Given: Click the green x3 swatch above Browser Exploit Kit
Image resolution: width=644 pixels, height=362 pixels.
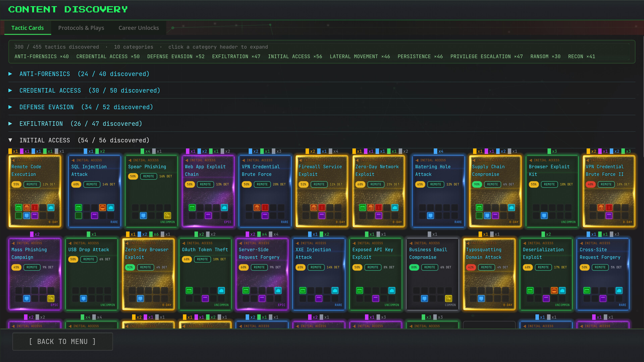Looking at the screenshot, I should tap(552, 152).
